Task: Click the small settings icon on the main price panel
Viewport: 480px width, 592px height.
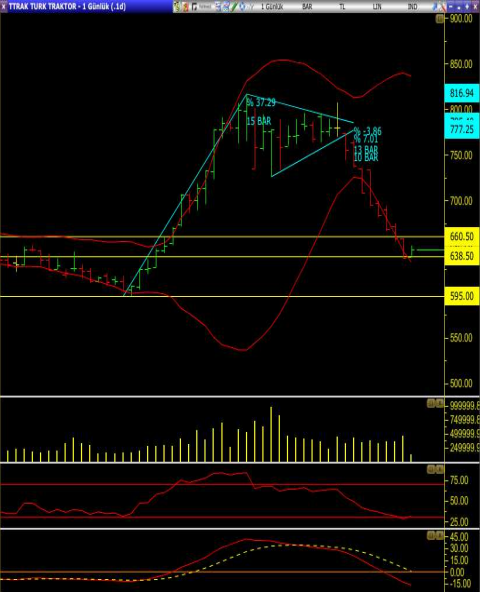Action: [x=439, y=18]
